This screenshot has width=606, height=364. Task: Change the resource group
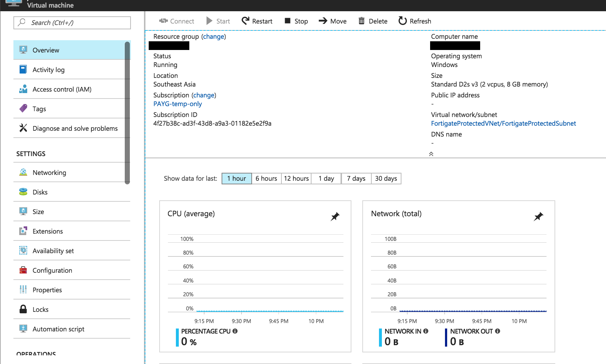tap(213, 36)
